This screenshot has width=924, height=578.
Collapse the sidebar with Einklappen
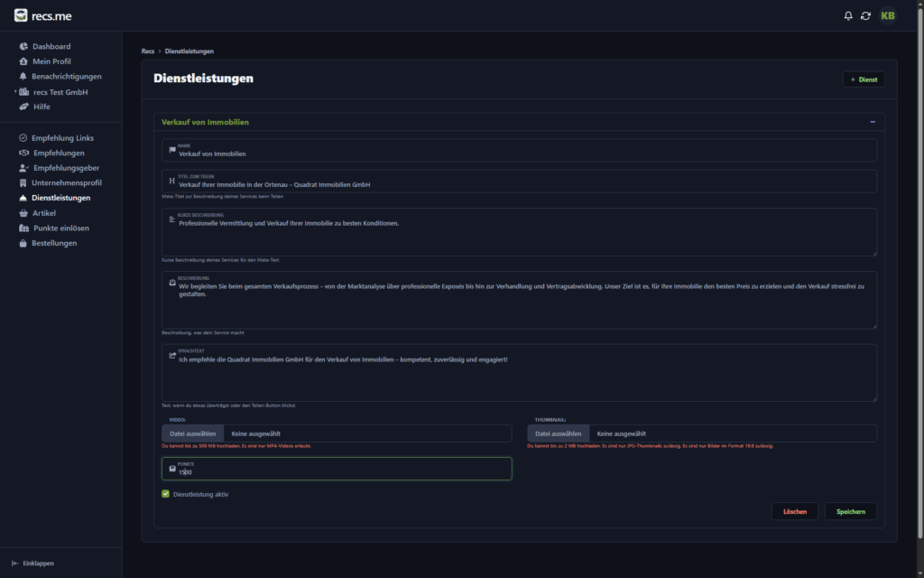pyautogui.click(x=33, y=564)
